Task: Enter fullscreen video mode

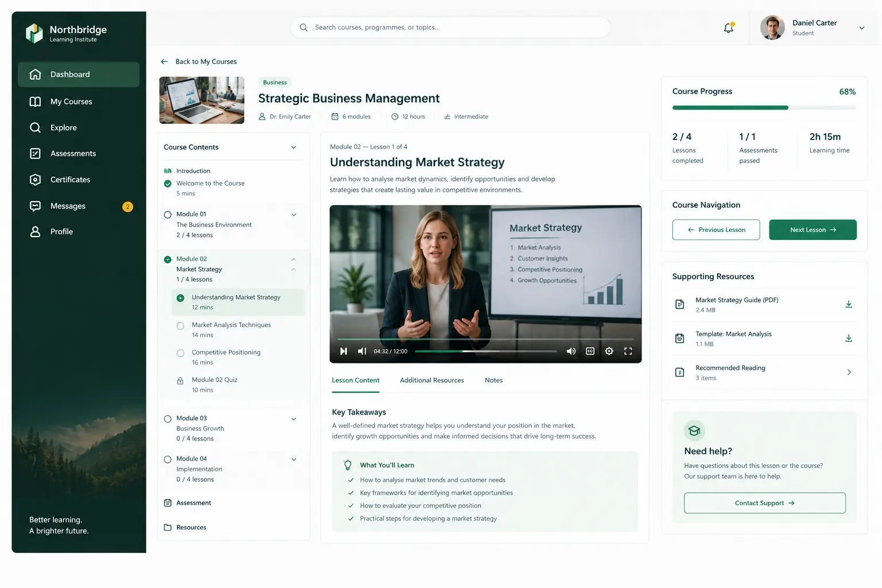Action: [x=628, y=351]
